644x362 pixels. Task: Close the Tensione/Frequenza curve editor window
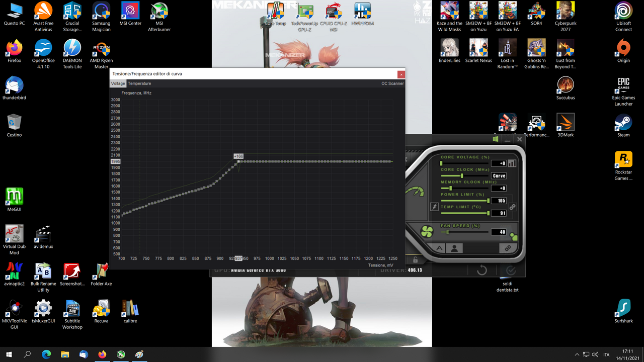point(401,74)
